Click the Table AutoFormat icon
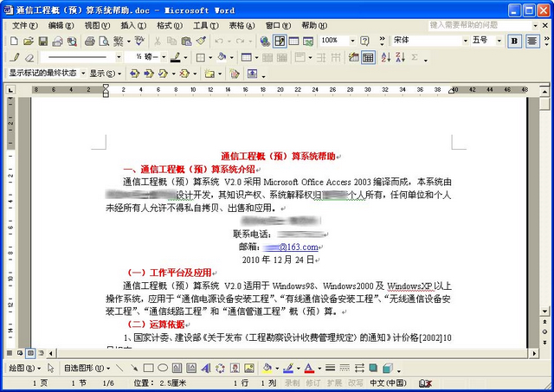 pyautogui.click(x=353, y=57)
